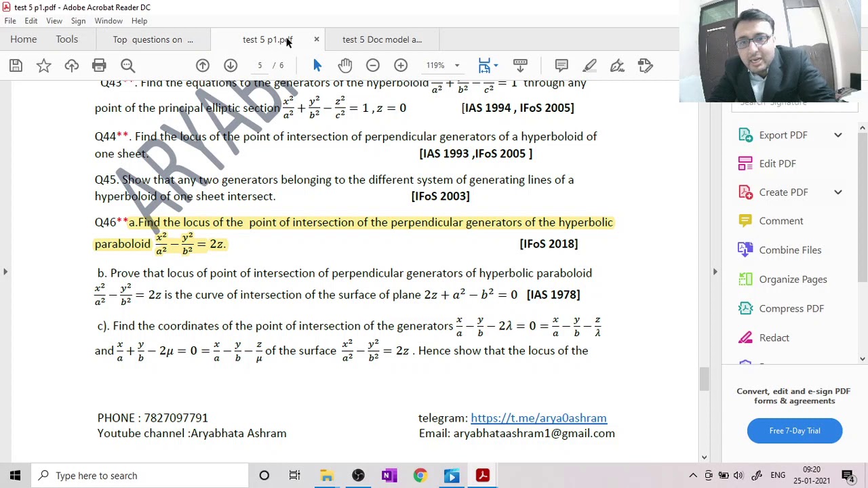Click taskbar search box
Image resolution: width=868 pixels, height=488 pixels.
[140, 476]
